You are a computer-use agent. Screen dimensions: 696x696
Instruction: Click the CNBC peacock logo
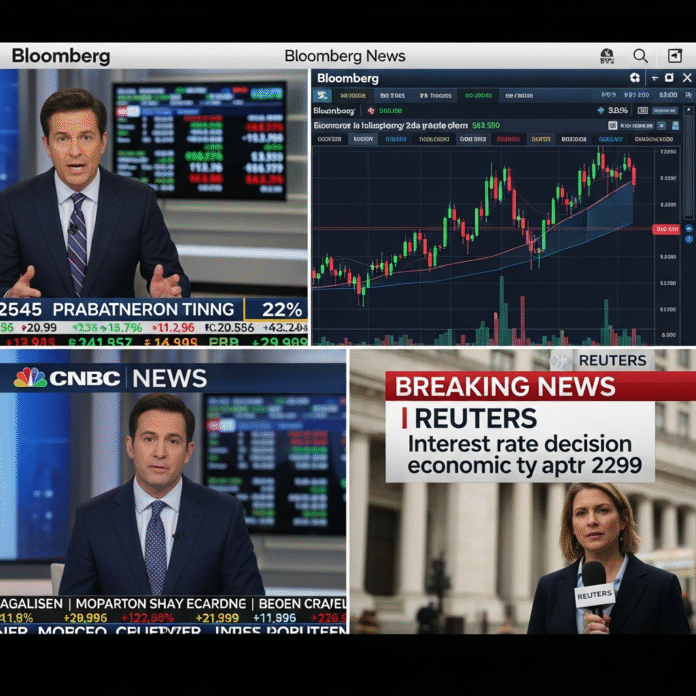tap(30, 378)
